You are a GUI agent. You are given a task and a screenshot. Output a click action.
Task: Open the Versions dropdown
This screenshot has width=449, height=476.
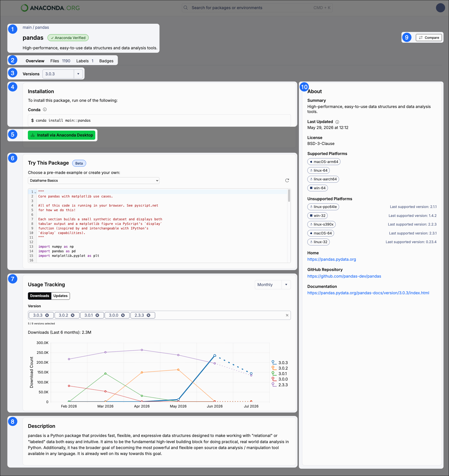[x=63, y=74]
